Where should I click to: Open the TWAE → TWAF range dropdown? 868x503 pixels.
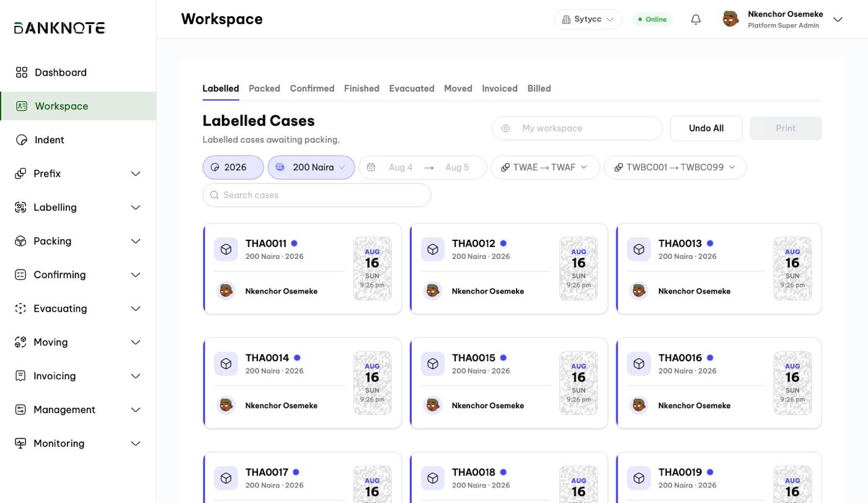point(545,167)
